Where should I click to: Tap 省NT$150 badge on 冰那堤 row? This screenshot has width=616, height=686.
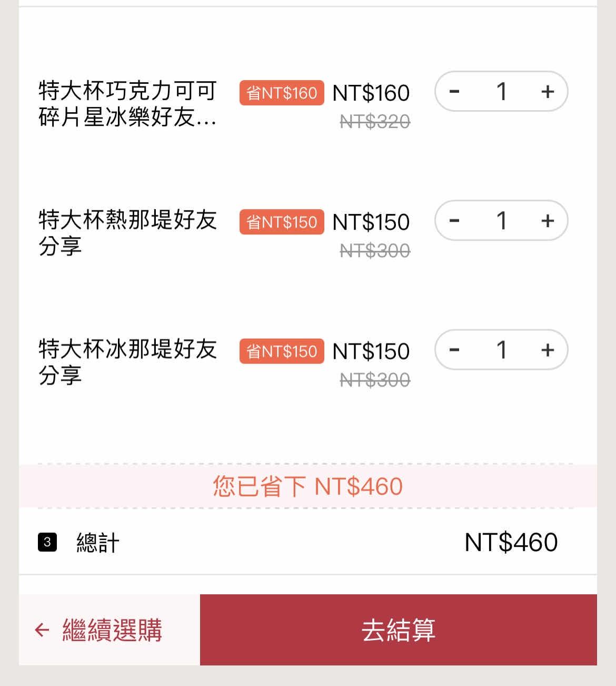point(282,351)
